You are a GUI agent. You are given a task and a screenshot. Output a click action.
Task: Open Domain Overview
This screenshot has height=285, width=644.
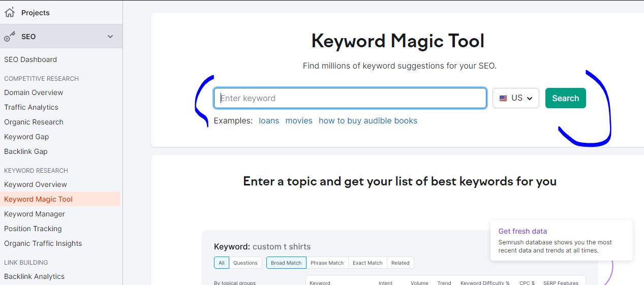(x=34, y=92)
